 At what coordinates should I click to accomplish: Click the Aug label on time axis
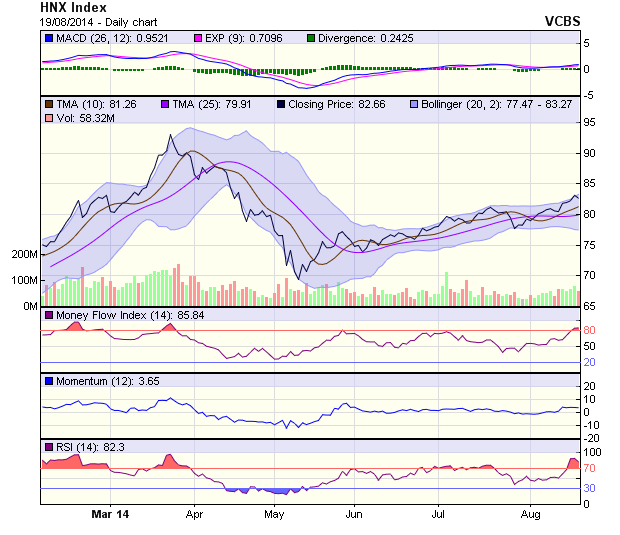pos(531,514)
